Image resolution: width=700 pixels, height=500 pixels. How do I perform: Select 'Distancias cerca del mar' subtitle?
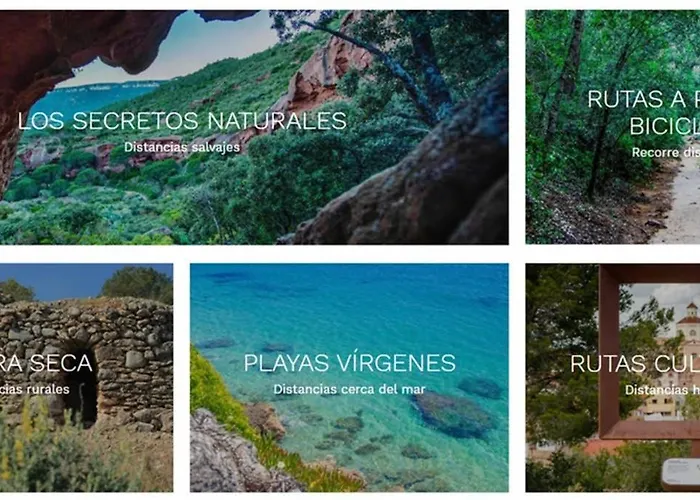(349, 389)
